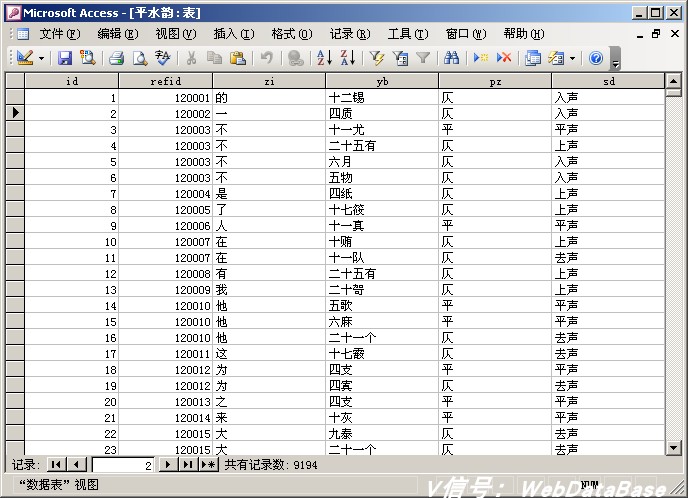Screen dimensions: 688x498
Task: Sort descending Z to A
Action: (348, 57)
